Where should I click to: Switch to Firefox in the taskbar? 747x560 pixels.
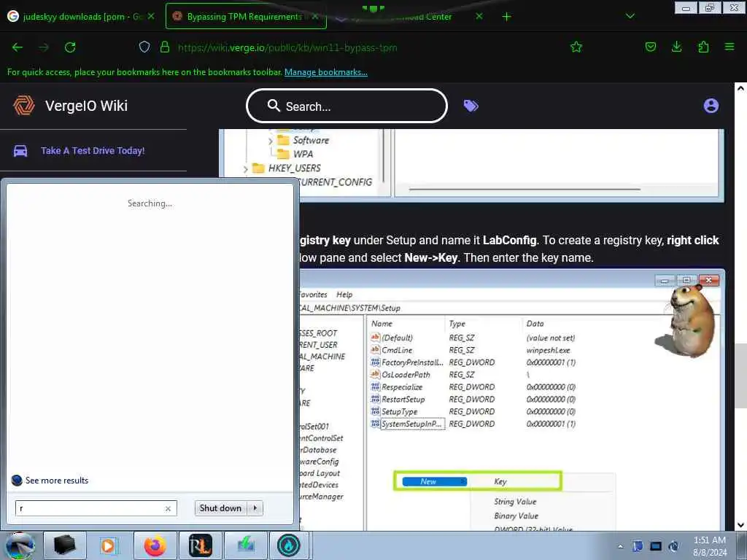tap(155, 545)
